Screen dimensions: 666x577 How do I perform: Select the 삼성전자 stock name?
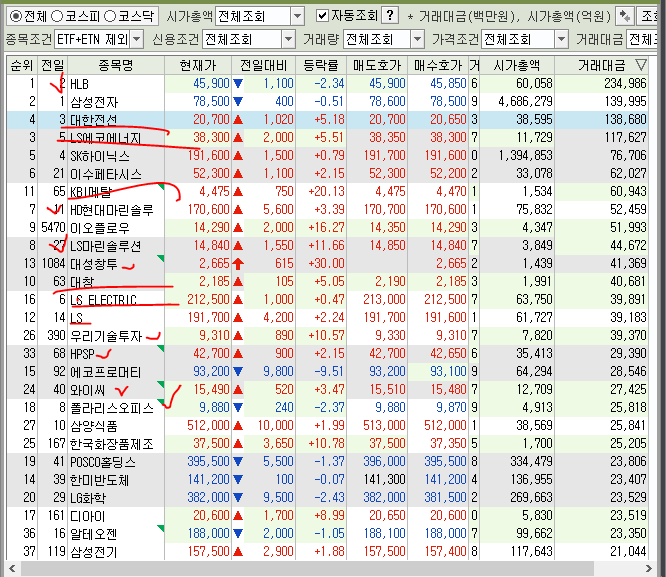point(94,102)
